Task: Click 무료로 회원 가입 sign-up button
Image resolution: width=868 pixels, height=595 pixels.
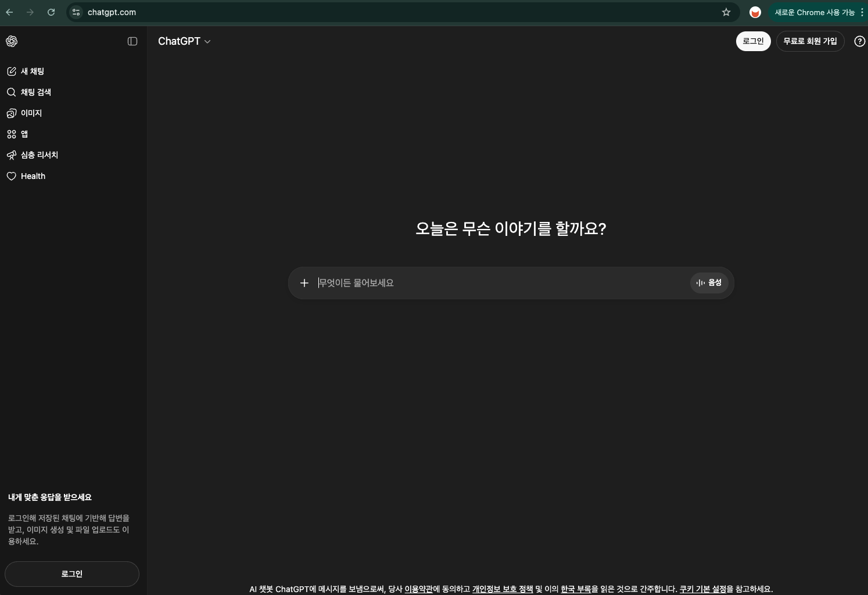Action: tap(810, 41)
